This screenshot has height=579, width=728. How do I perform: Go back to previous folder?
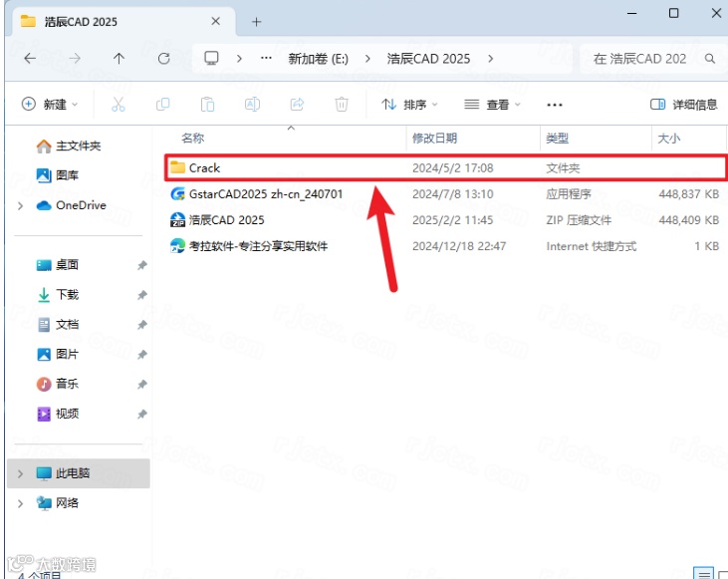(30, 59)
